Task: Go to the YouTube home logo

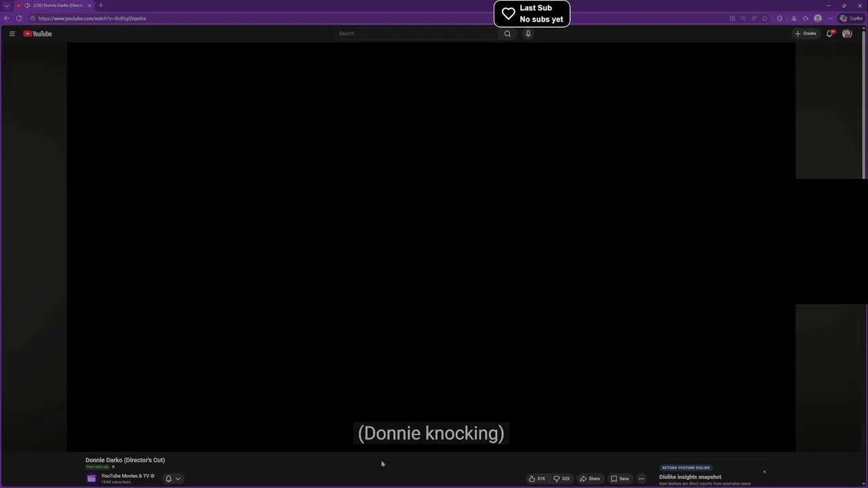Action: (x=37, y=33)
